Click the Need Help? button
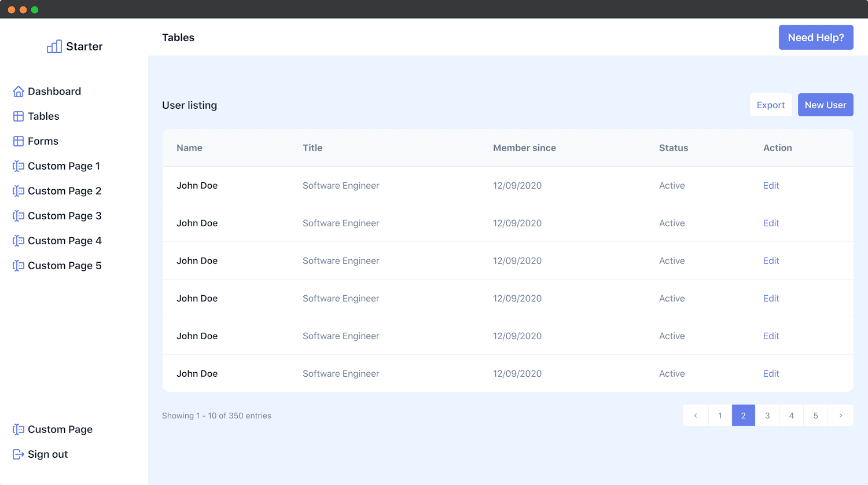The width and height of the screenshot is (868, 485). pyautogui.click(x=816, y=37)
